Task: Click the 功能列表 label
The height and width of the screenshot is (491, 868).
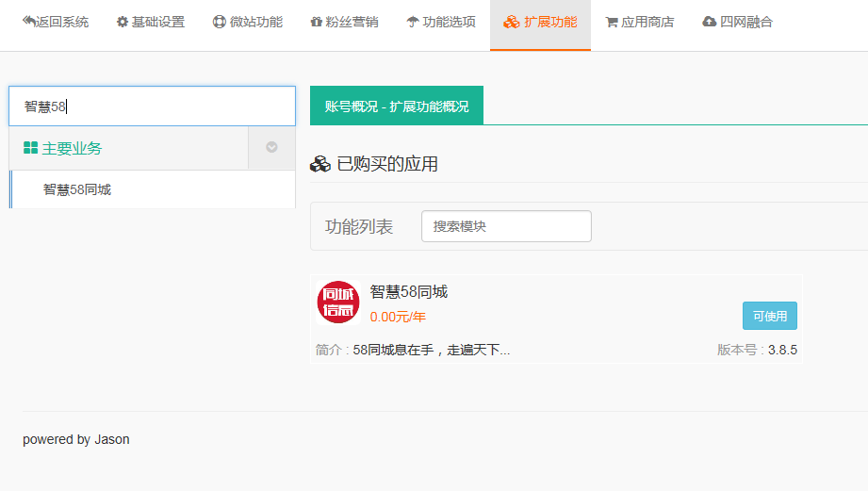Action: tap(359, 226)
